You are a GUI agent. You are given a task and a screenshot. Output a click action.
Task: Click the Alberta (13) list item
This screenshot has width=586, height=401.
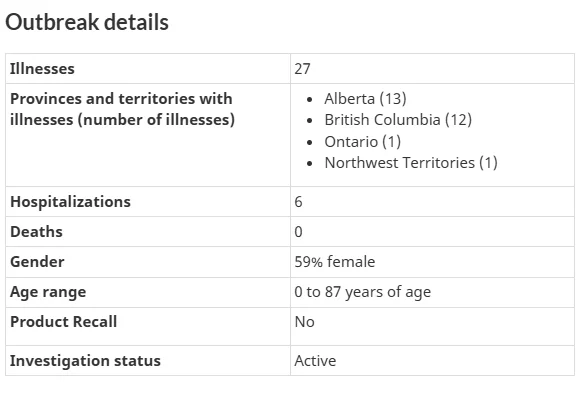point(365,99)
